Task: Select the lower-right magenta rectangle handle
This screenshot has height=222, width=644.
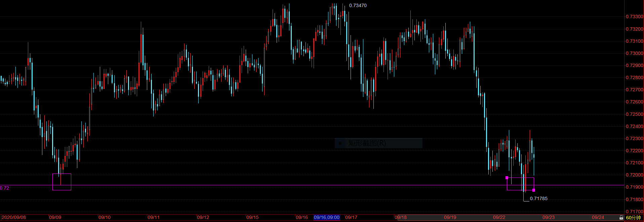Action: [x=534, y=190]
